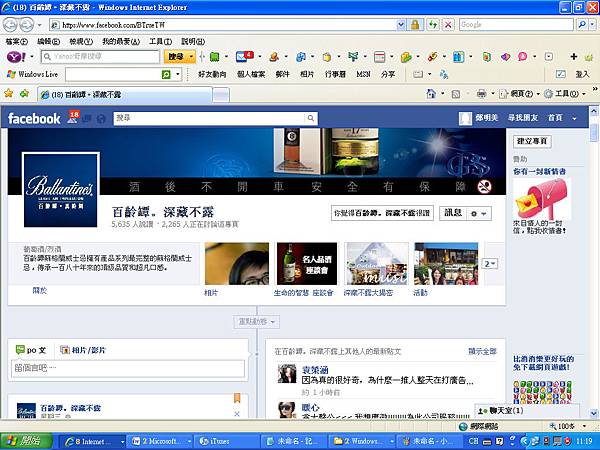This screenshot has height=450, width=600.
Task: Click the 尋找朋友 find friends link
Action: point(523,118)
